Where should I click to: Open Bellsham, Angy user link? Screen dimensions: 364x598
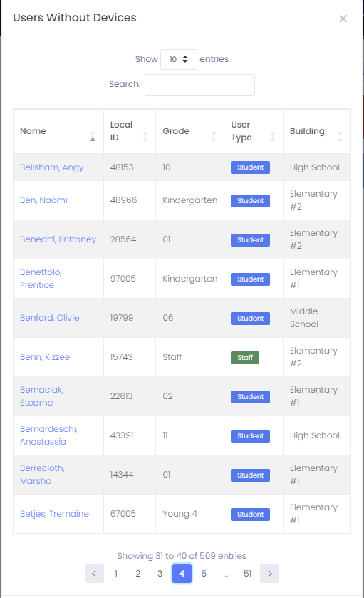[52, 167]
